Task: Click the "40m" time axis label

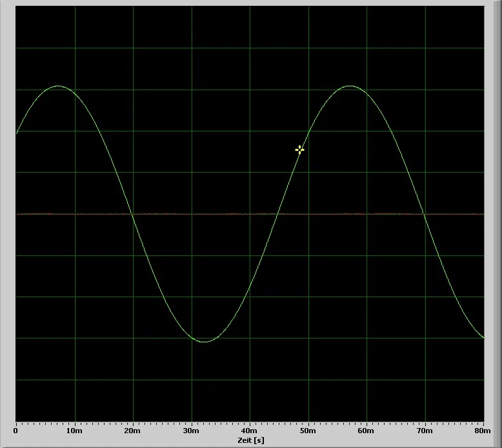Action: pos(250,431)
